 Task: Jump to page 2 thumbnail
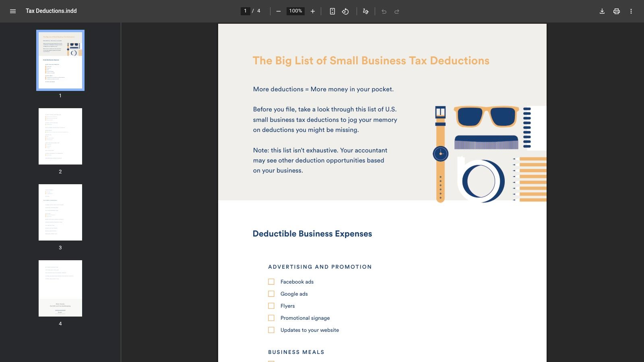(x=60, y=136)
